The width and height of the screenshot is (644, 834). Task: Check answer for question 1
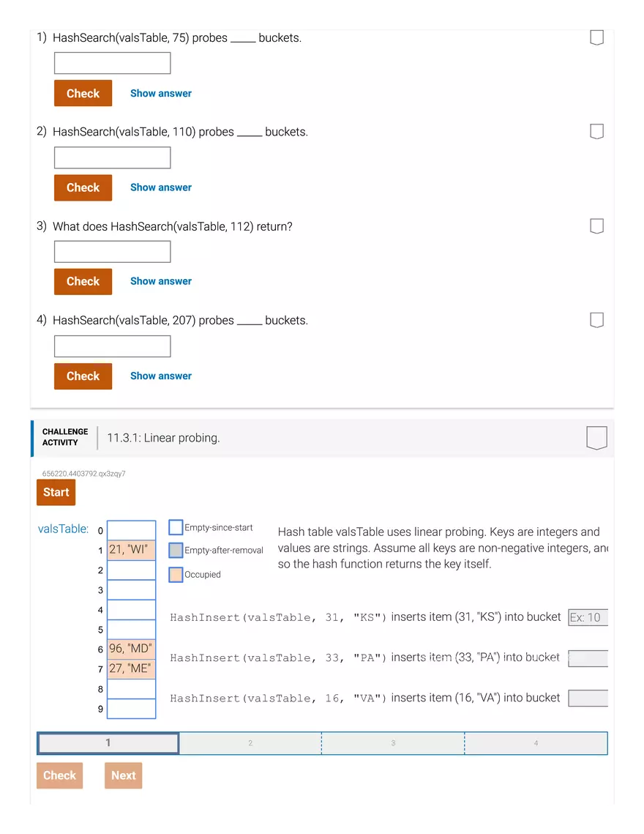click(82, 93)
